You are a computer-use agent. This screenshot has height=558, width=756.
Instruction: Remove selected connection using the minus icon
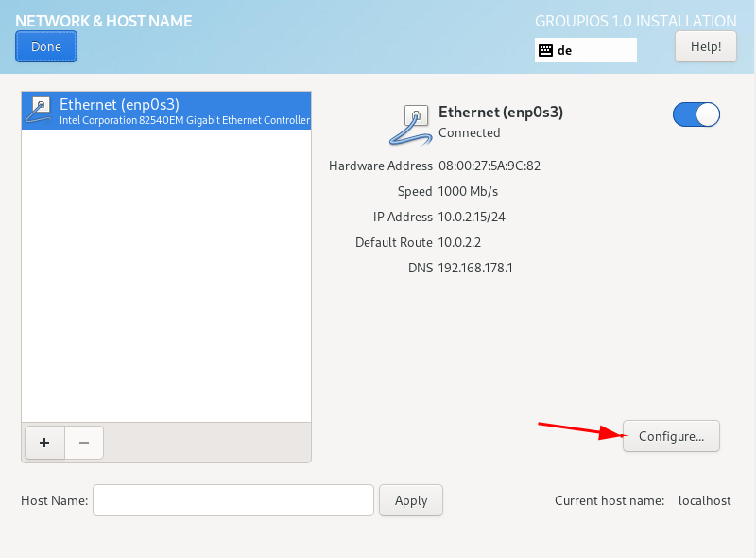click(83, 443)
